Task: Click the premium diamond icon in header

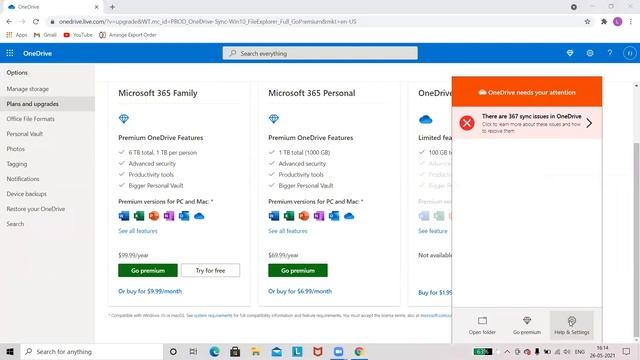Action: tap(570, 53)
